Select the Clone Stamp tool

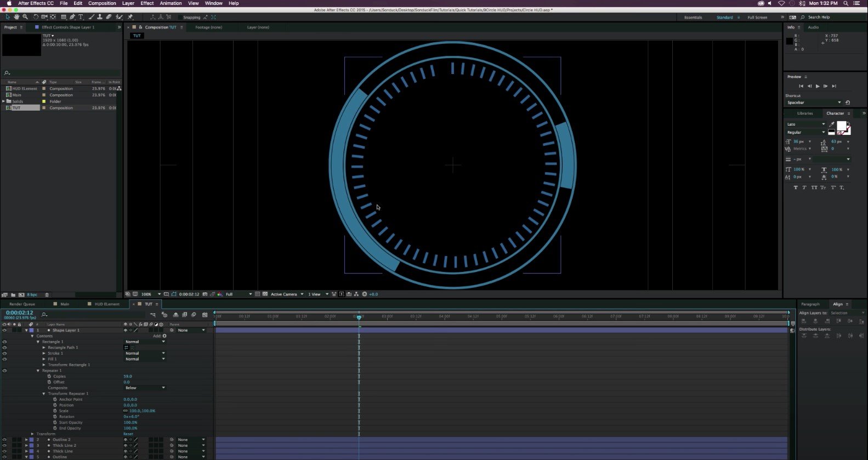tap(100, 17)
